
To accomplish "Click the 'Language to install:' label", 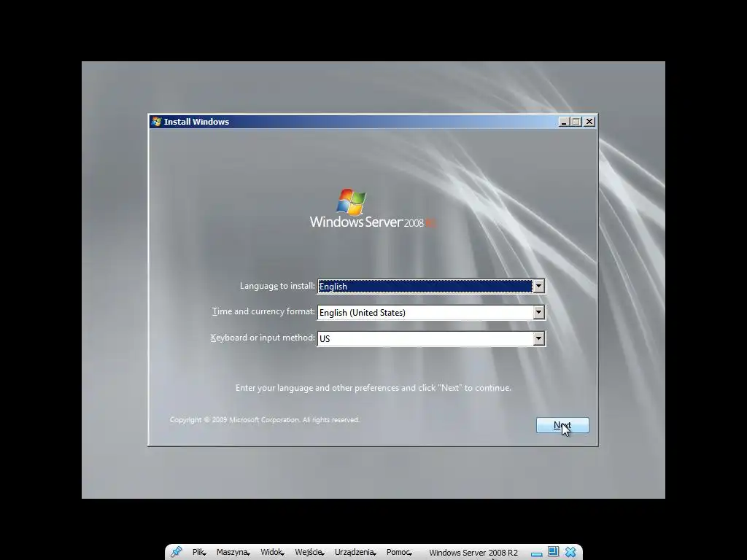I will click(x=277, y=286).
